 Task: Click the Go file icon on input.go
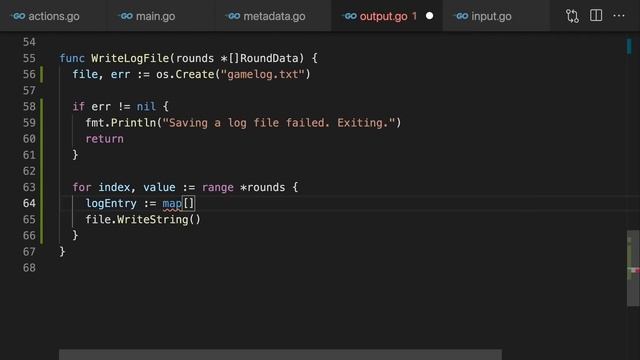[461, 16]
